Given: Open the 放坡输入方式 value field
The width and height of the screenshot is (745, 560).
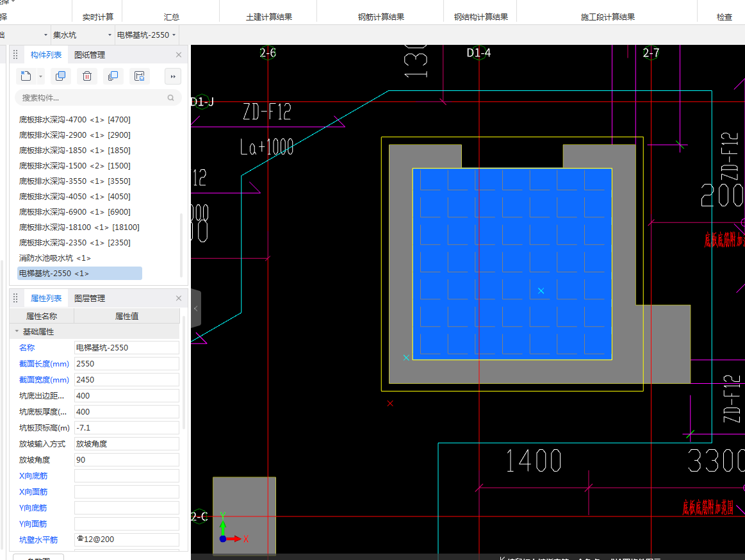Looking at the screenshot, I should pyautogui.click(x=126, y=443).
